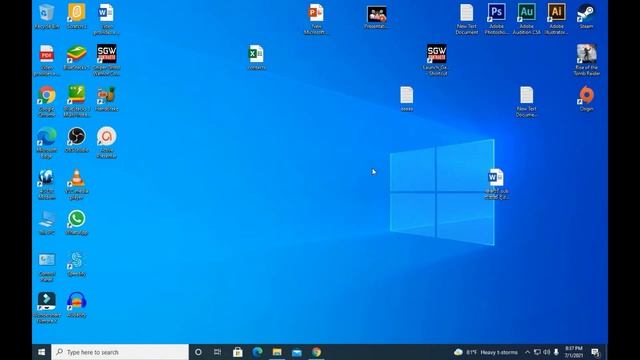640x360 pixels.
Task: Select the Adobe Photoshop shortcut
Action: [496, 19]
